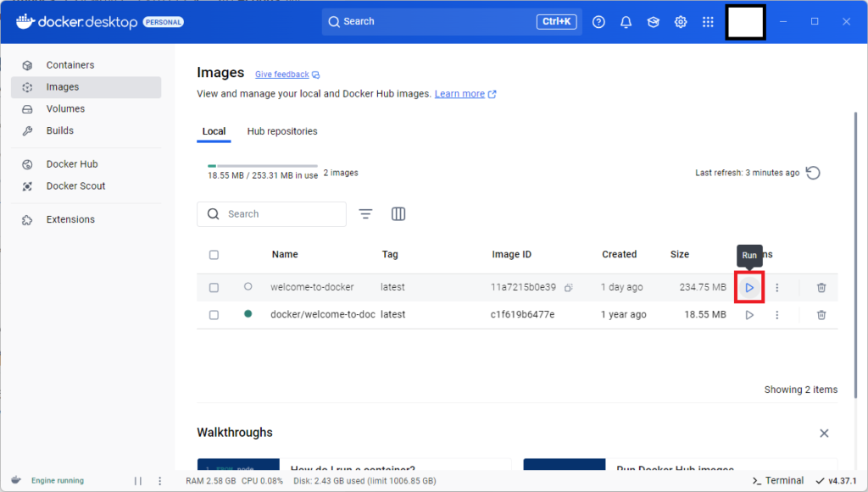Click the 234.75 MB size cell
The width and height of the screenshot is (868, 492).
(703, 287)
